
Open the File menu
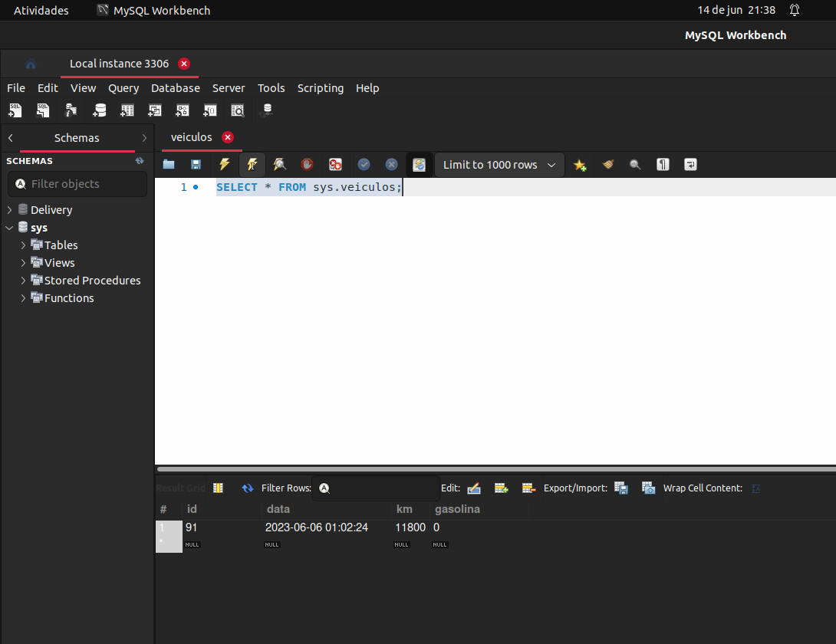(16, 88)
